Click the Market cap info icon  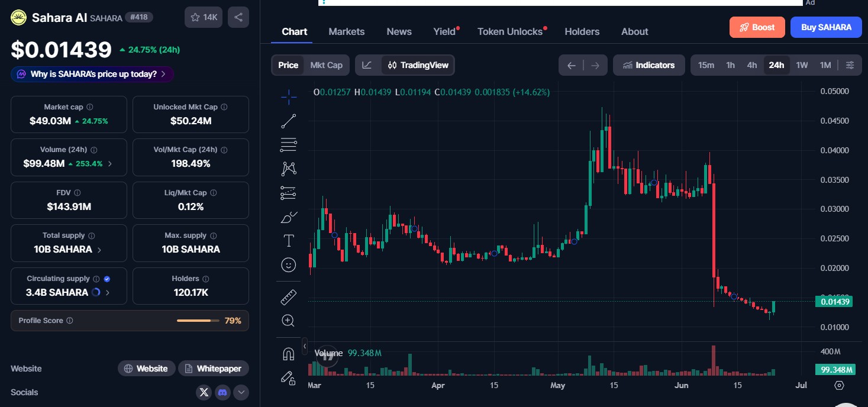pos(90,107)
